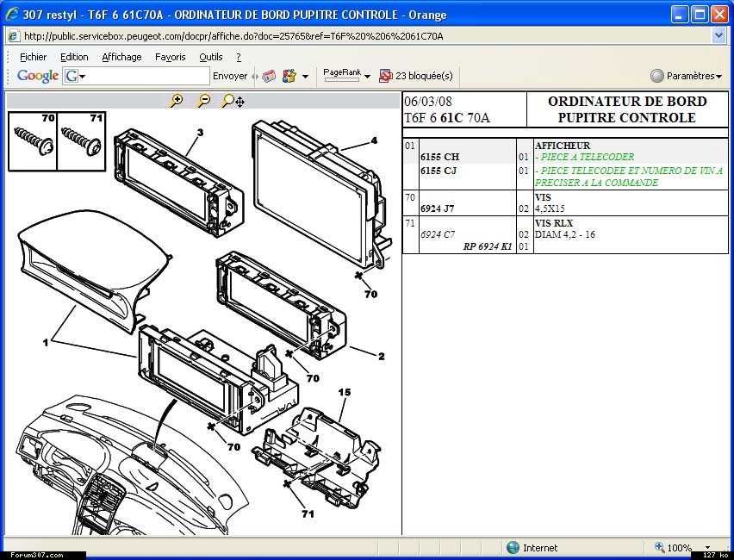Click the PIECE A TELECODER note

pyautogui.click(x=584, y=157)
